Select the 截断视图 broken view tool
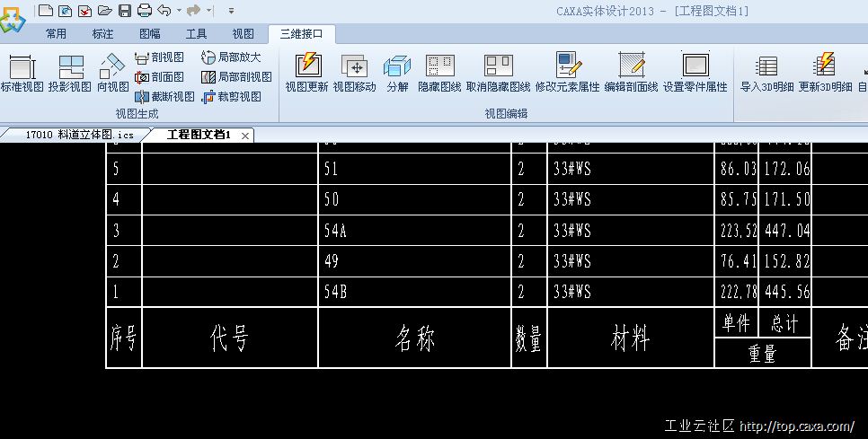This screenshot has width=868, height=439. (165, 97)
